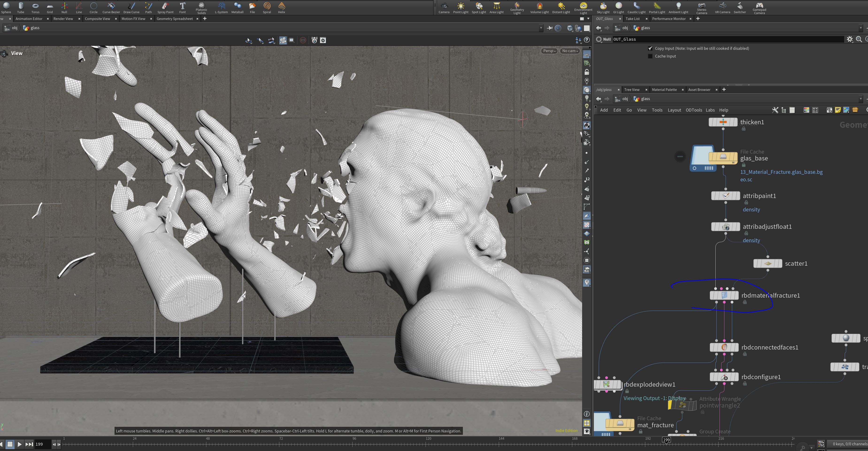Click the OUT_Glass node name field

tap(728, 39)
